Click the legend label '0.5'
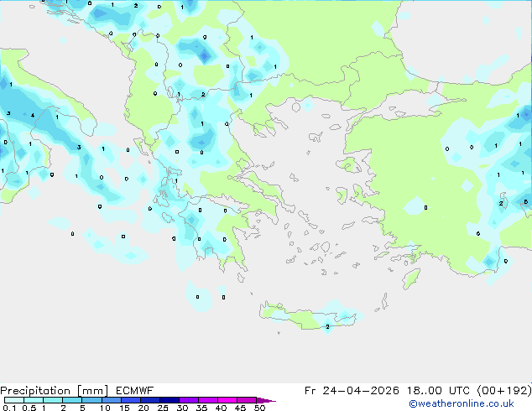 coord(29,408)
